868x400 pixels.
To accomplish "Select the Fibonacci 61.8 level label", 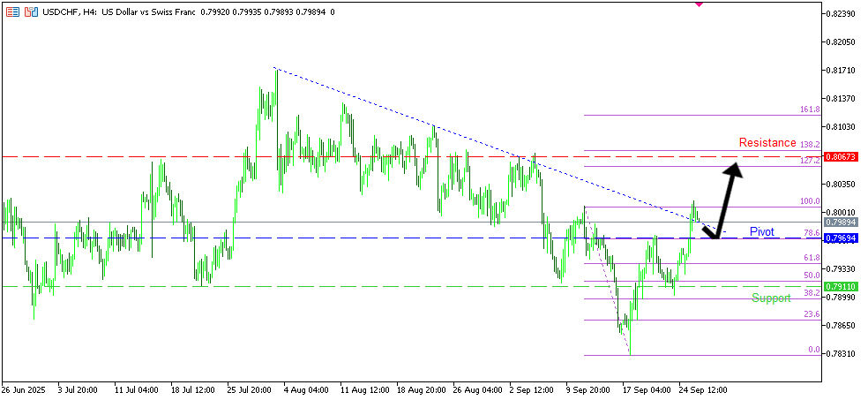I will (811, 258).
